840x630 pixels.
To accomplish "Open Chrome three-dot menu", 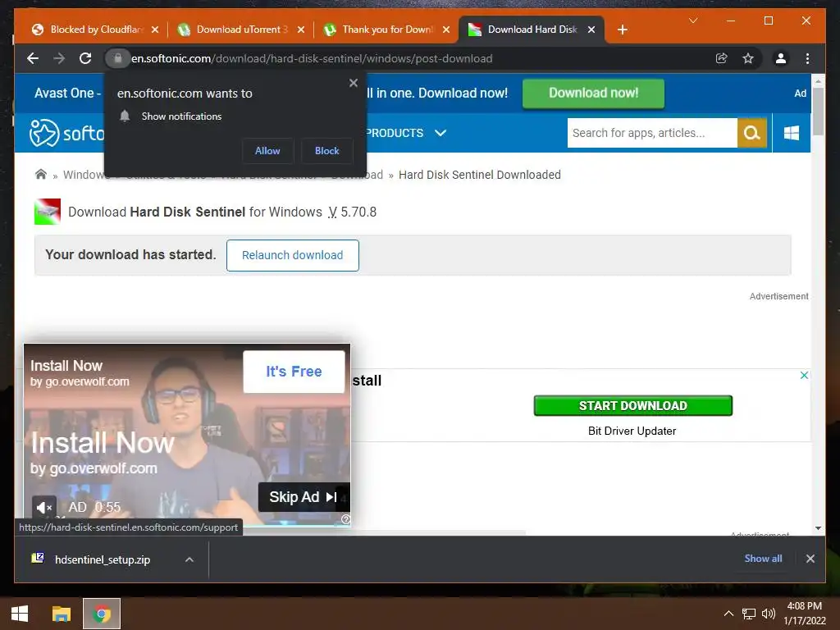I will (807, 58).
